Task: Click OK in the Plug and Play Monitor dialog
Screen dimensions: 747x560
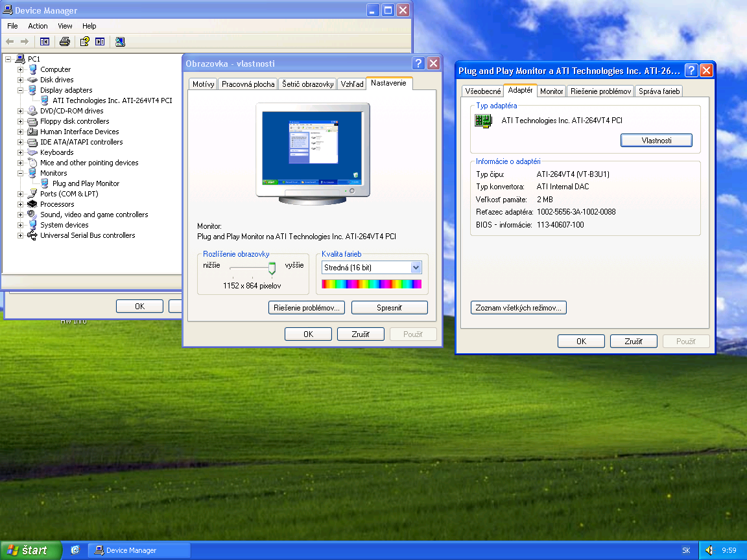Action: [x=581, y=342]
